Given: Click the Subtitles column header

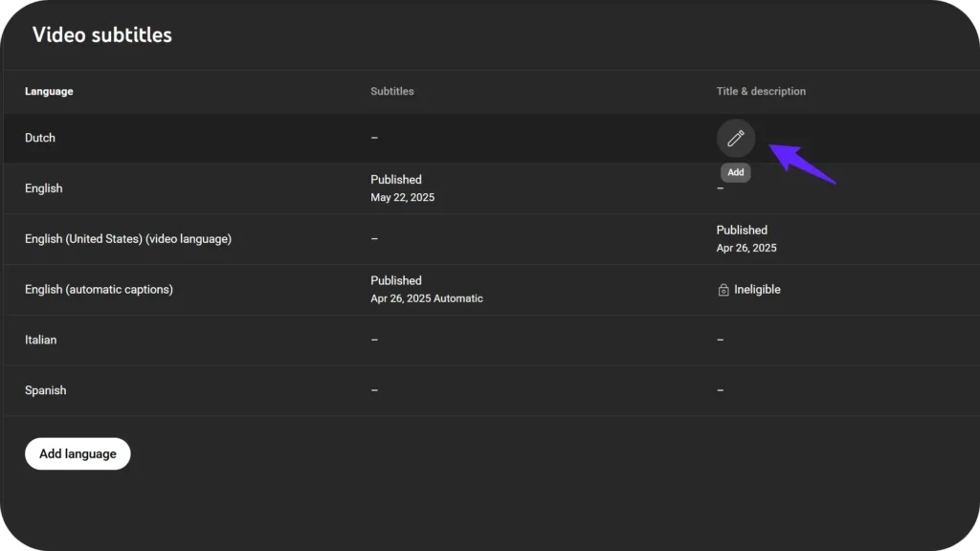Looking at the screenshot, I should click(x=392, y=92).
